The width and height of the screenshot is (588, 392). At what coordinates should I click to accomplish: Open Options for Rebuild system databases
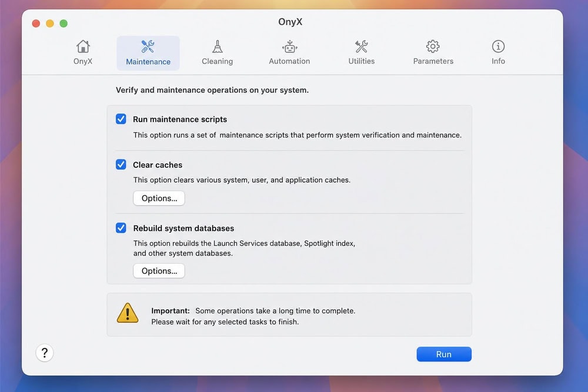pos(159,271)
